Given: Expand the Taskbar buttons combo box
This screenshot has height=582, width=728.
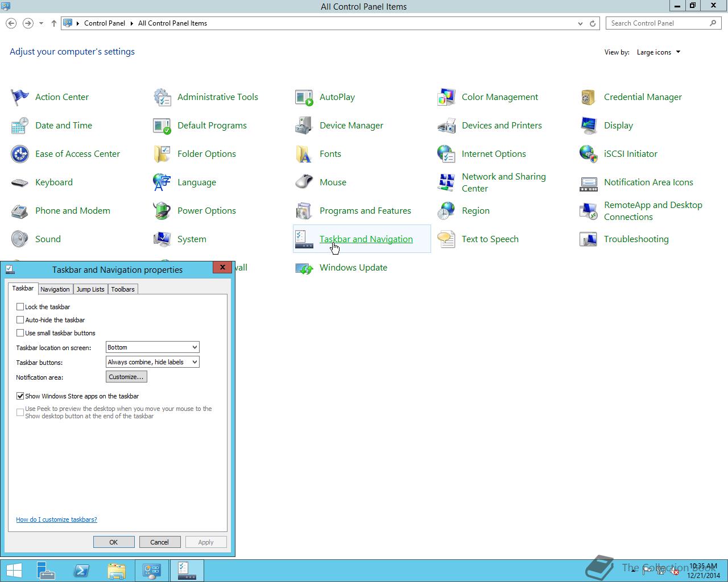Looking at the screenshot, I should pyautogui.click(x=152, y=362).
